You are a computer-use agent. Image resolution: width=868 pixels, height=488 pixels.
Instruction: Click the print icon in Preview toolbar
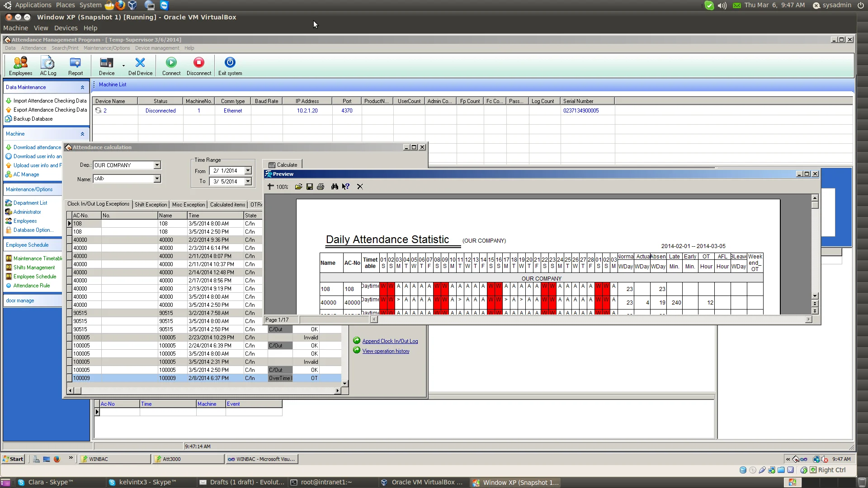321,187
